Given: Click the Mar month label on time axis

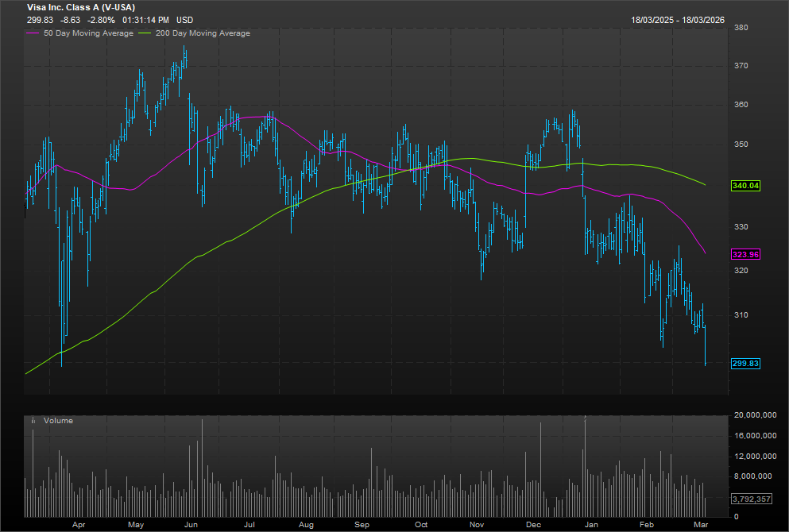Looking at the screenshot, I should coord(701,525).
